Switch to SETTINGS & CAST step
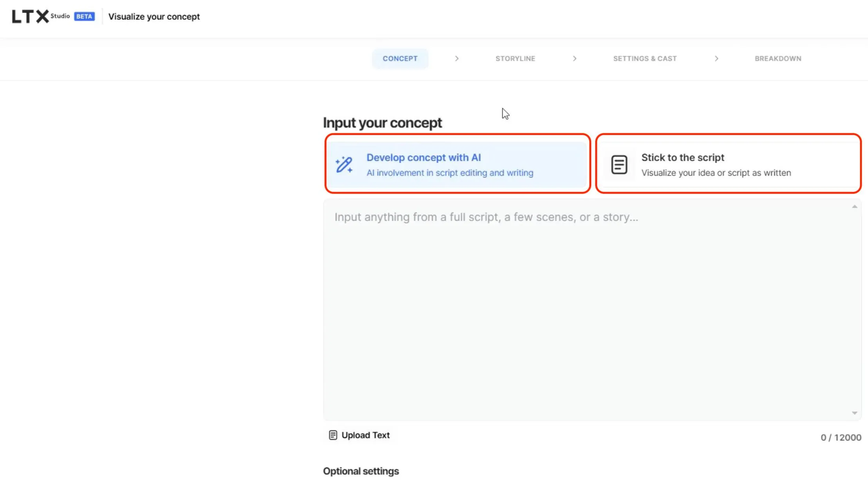This screenshot has height=486, width=868. pos(645,58)
